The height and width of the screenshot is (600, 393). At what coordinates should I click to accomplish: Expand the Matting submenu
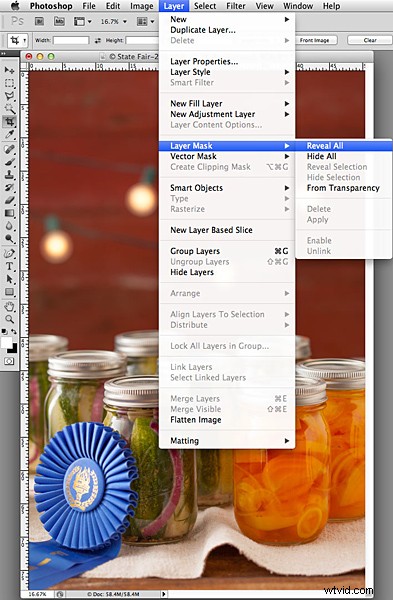[287, 441]
